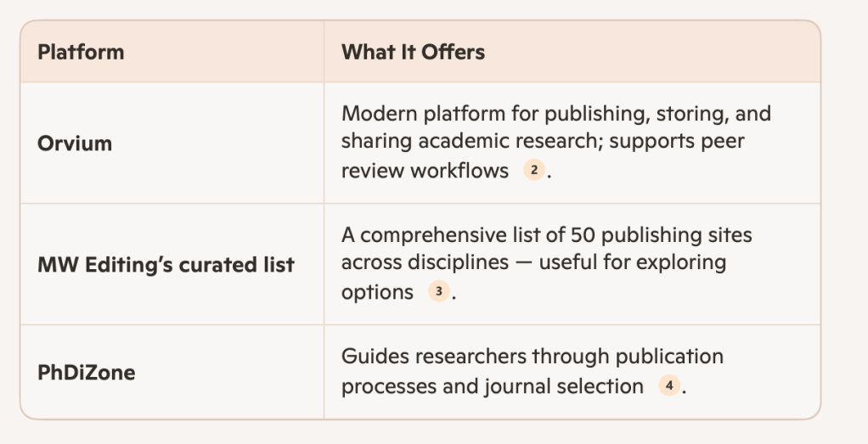Viewport: 868px width, 444px height.
Task: Click the text "processes and journal selection"
Action: coord(492,386)
